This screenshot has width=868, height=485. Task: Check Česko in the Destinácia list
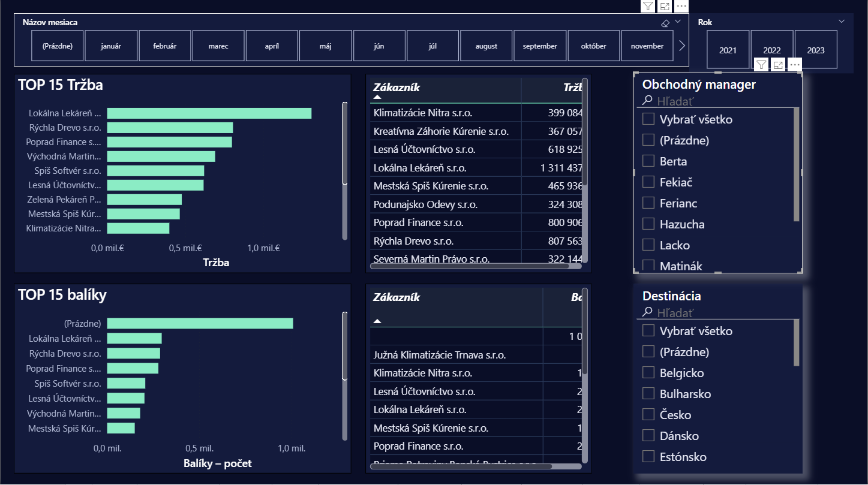648,414
